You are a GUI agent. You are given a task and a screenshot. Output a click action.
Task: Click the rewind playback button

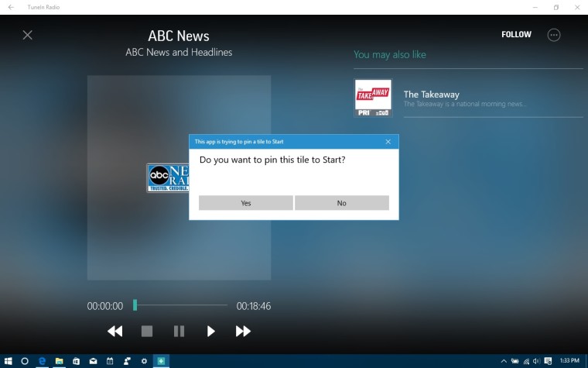coord(115,331)
